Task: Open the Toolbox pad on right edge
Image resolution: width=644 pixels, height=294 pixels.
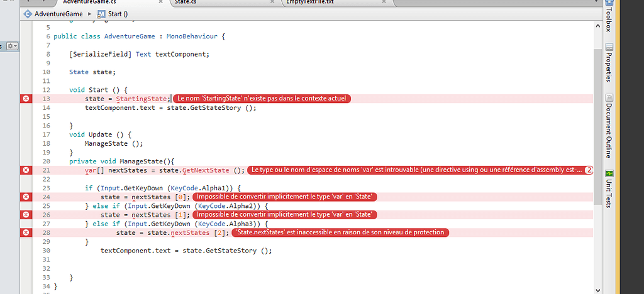Action: click(609, 16)
